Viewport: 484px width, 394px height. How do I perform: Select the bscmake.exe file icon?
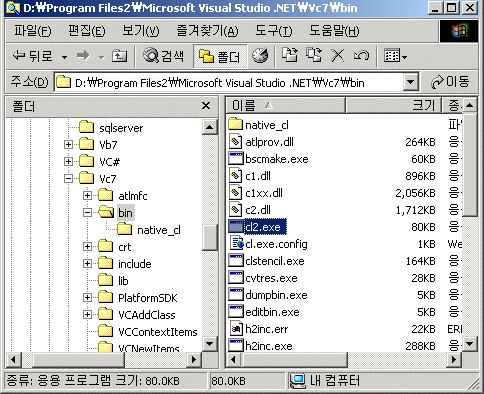coord(236,159)
